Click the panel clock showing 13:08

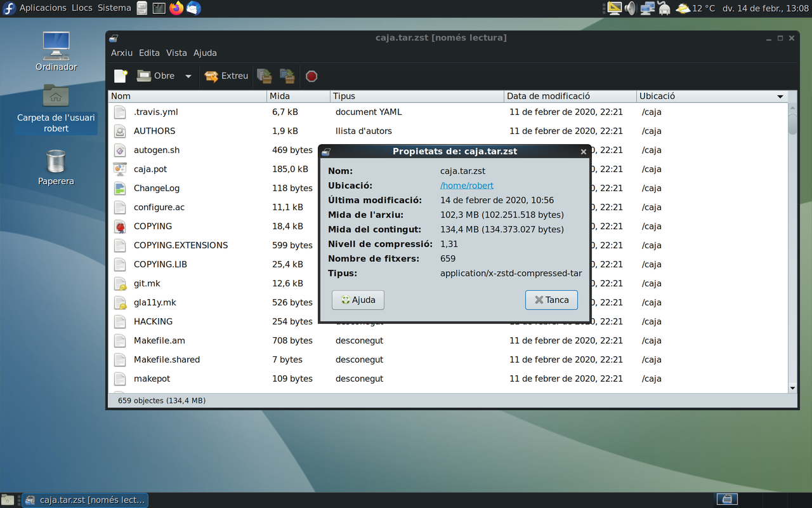(x=765, y=8)
